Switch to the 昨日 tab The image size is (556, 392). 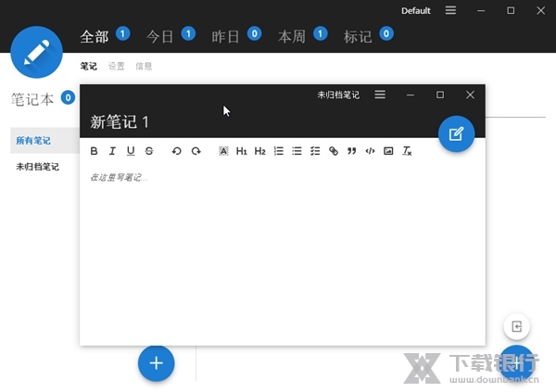[225, 36]
